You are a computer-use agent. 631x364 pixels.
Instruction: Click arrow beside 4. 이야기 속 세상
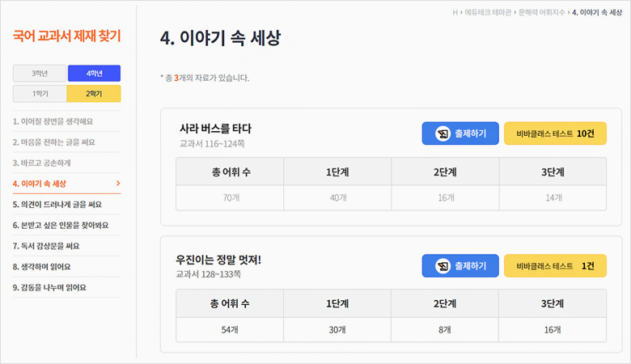coord(118,184)
